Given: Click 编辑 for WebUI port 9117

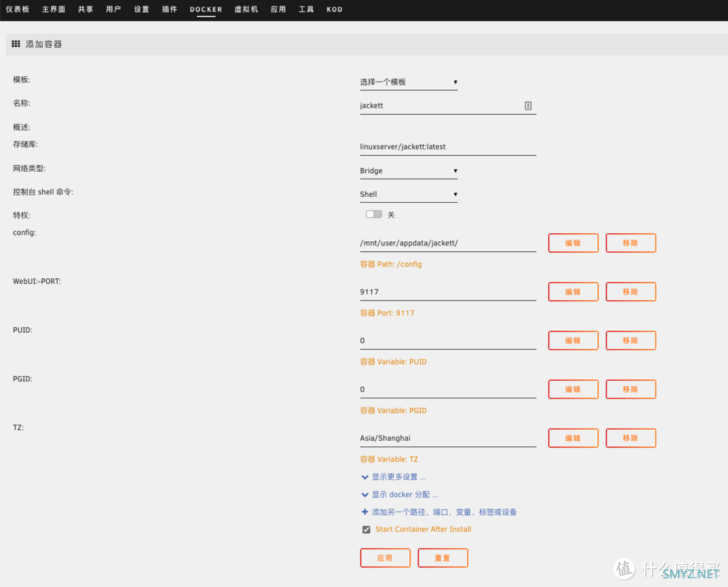Looking at the screenshot, I should [573, 292].
